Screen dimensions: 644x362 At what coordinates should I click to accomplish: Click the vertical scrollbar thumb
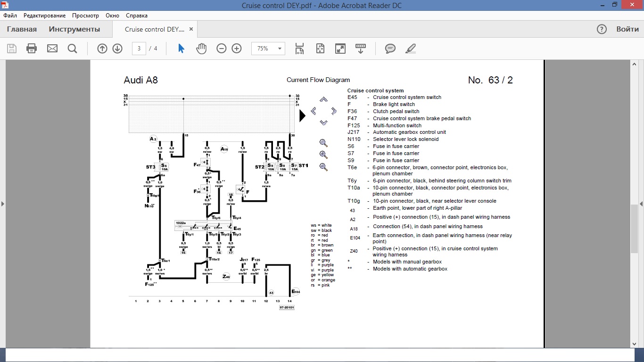[635, 229]
